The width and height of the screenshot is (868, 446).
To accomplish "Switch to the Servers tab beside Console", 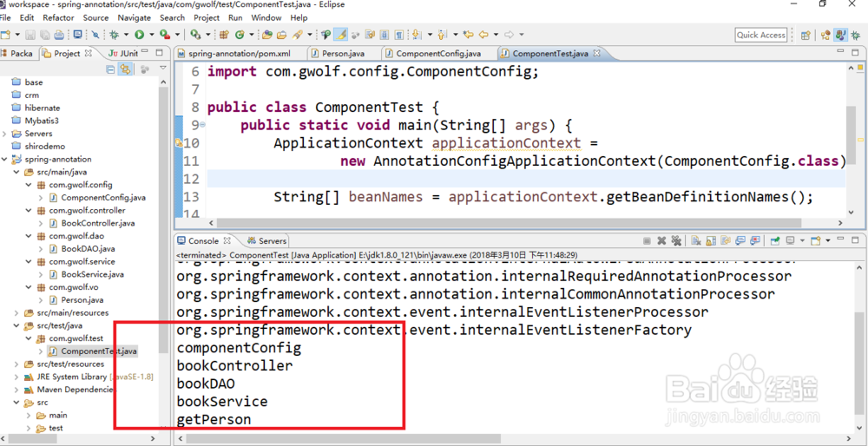I will (x=266, y=240).
